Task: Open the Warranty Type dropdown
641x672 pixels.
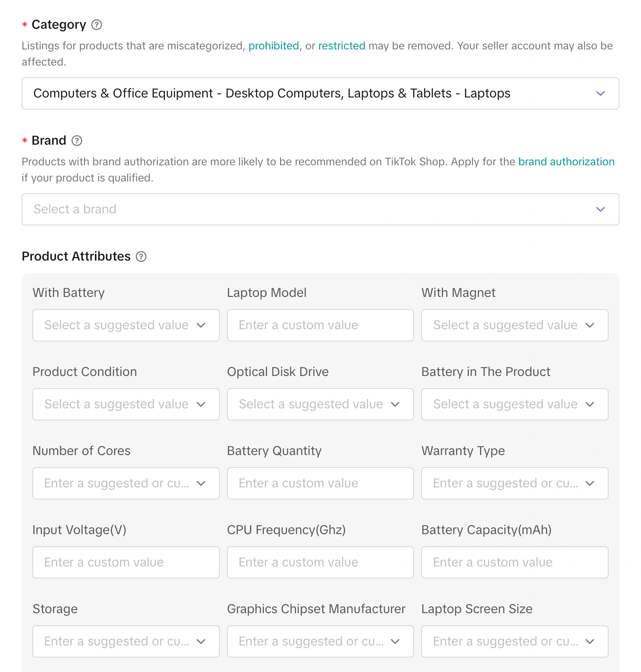Action: pyautogui.click(x=514, y=483)
